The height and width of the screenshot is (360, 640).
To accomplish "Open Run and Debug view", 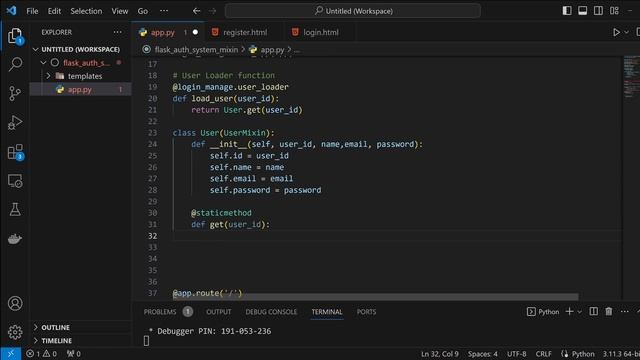I will (x=15, y=123).
